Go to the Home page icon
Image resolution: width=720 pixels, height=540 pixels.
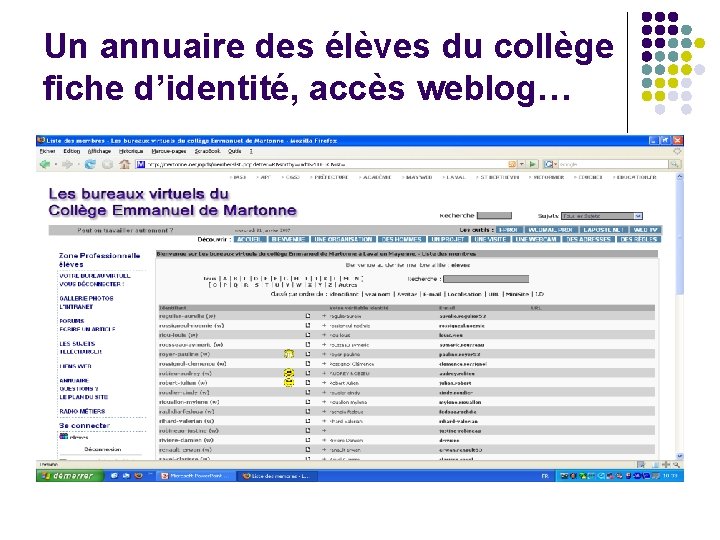[124, 164]
